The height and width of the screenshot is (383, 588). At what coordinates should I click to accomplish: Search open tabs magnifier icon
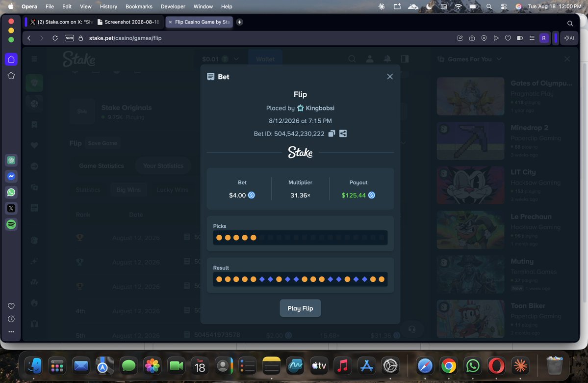tap(570, 23)
